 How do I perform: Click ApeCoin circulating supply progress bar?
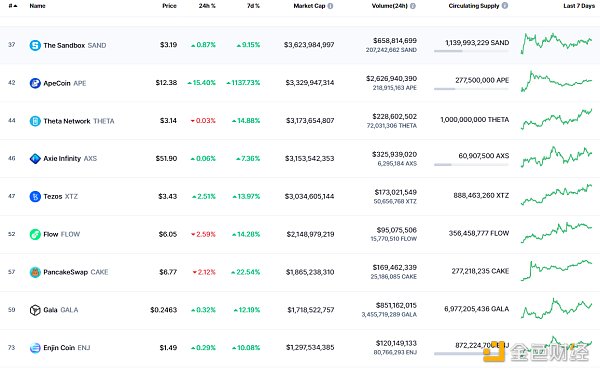point(471,89)
